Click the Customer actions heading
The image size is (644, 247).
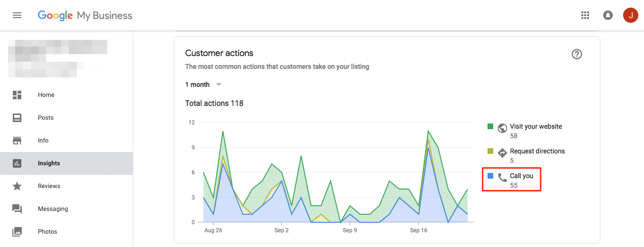[x=219, y=53]
